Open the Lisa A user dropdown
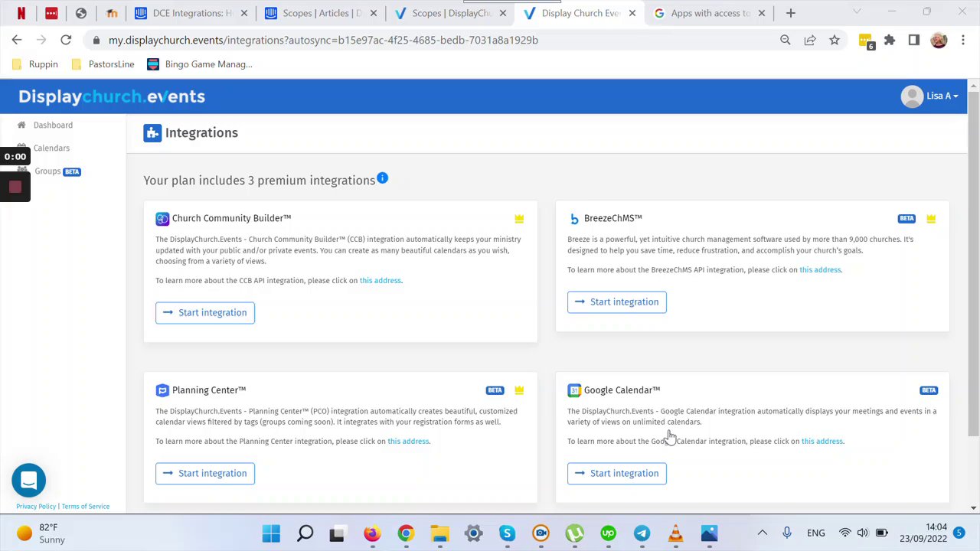Image resolution: width=980 pixels, height=551 pixels. tap(930, 96)
